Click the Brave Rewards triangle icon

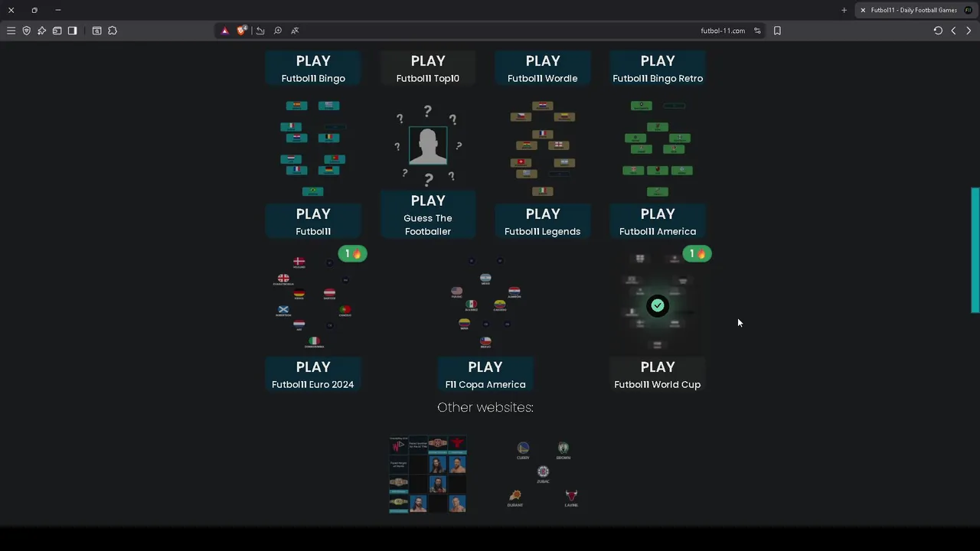[224, 31]
